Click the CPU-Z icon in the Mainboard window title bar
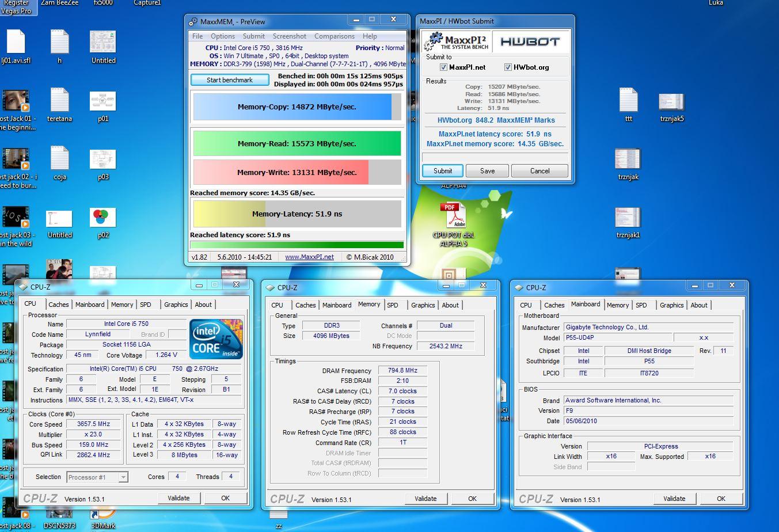 519,287
